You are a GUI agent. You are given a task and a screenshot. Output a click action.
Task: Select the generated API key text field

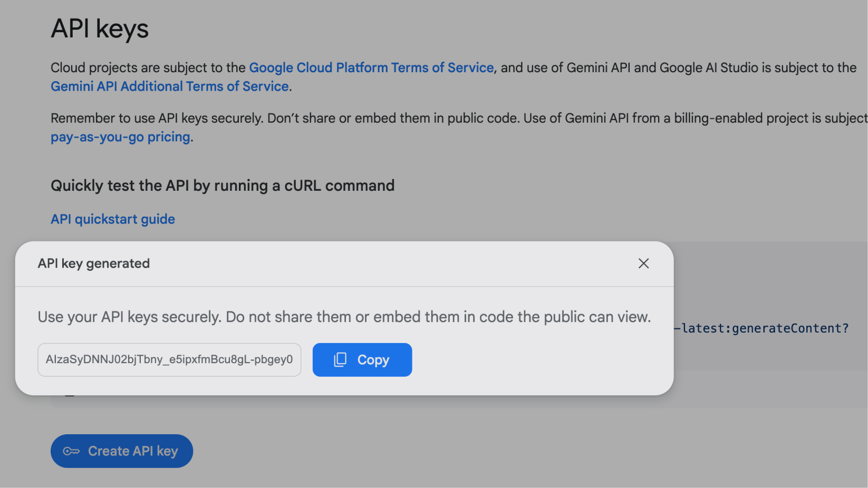click(x=169, y=359)
